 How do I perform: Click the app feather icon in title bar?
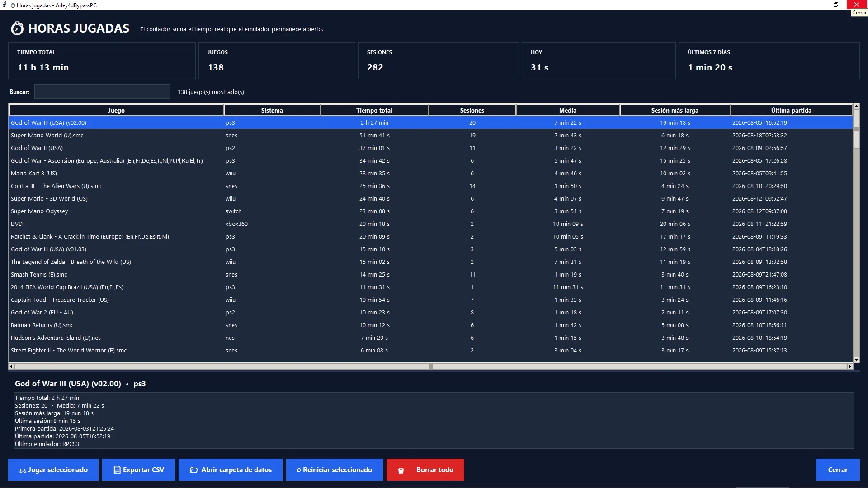[x=5, y=5]
